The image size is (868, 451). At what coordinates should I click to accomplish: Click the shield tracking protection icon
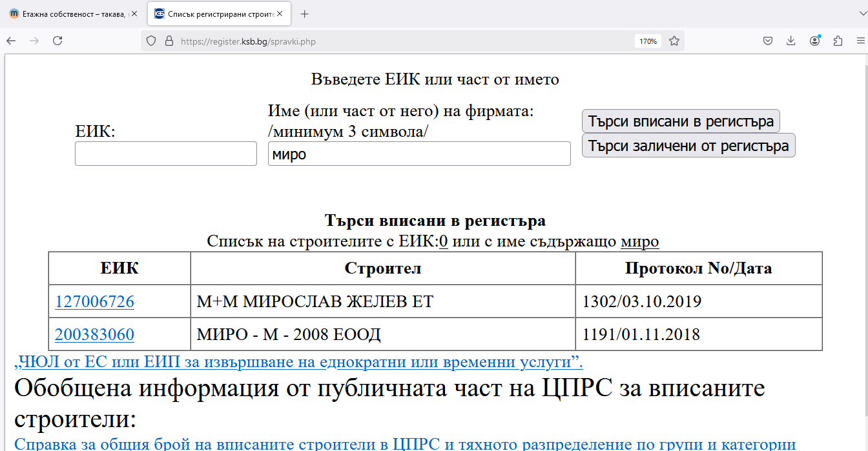tap(151, 41)
